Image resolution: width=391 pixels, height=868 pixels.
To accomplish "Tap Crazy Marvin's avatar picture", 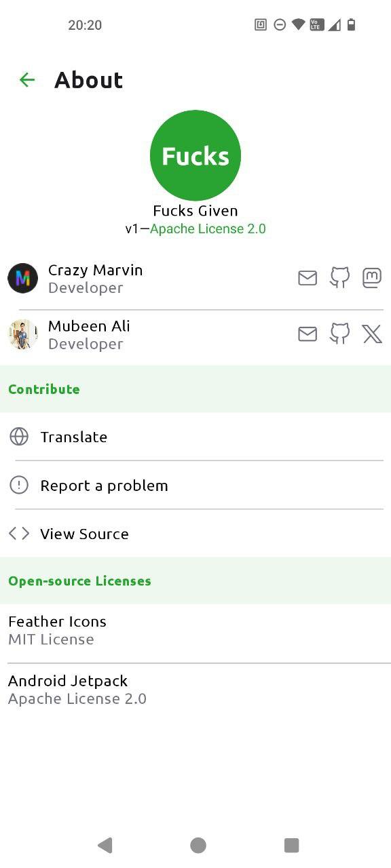I will click(22, 278).
